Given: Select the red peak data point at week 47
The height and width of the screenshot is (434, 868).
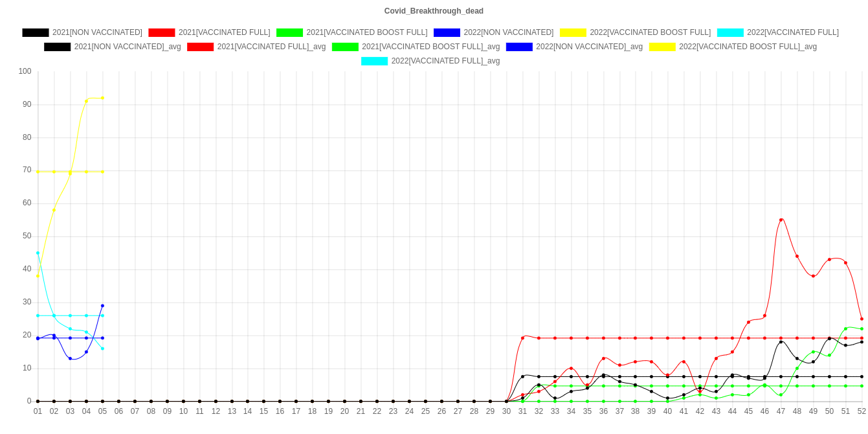Looking at the screenshot, I should click(x=781, y=220).
